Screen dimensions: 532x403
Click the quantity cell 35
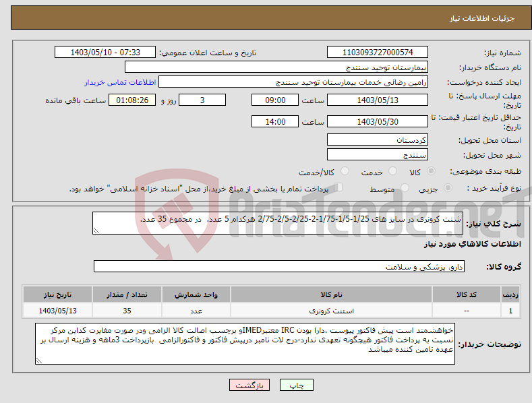tap(127, 311)
